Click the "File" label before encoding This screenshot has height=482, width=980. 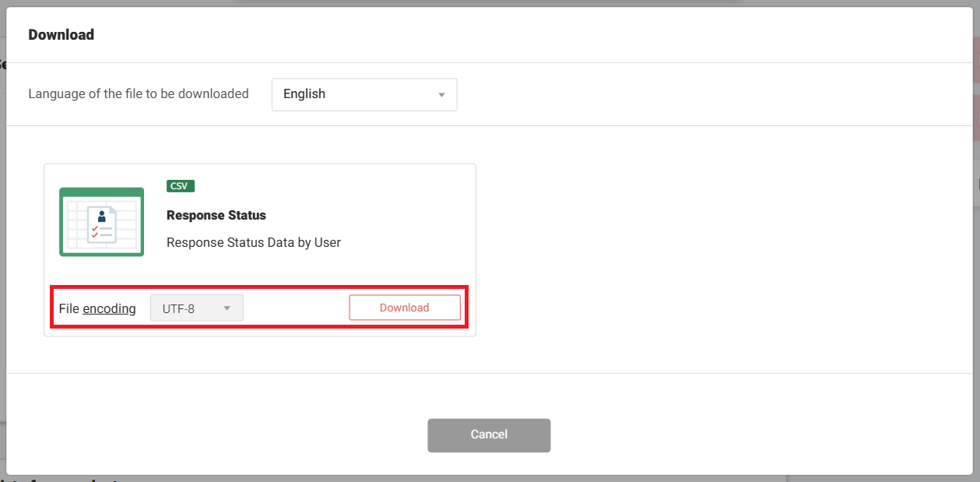click(68, 308)
